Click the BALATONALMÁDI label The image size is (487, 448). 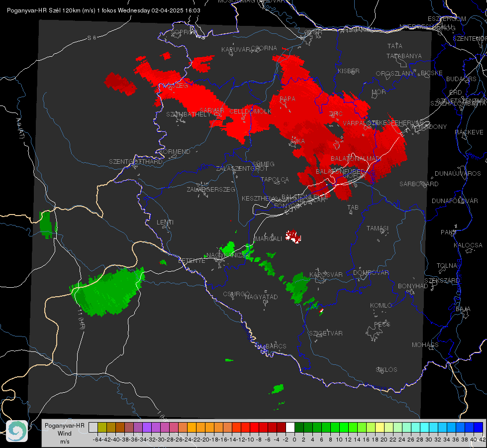(356, 159)
